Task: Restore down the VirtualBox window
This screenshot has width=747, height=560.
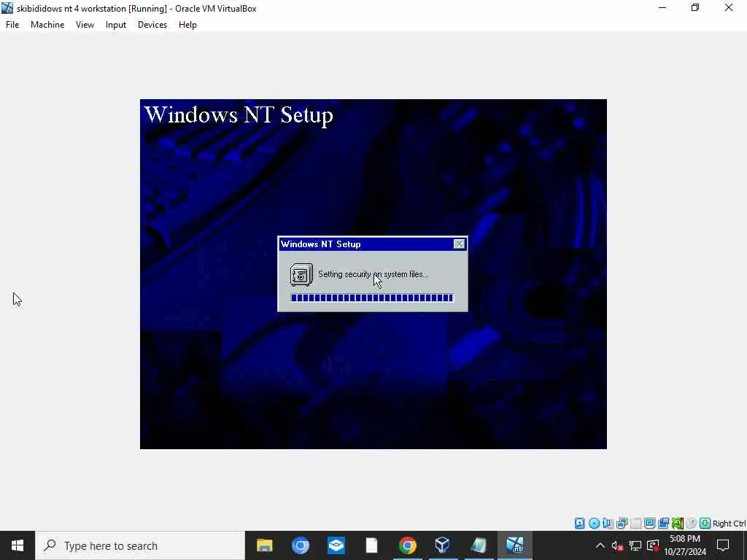Action: [695, 7]
